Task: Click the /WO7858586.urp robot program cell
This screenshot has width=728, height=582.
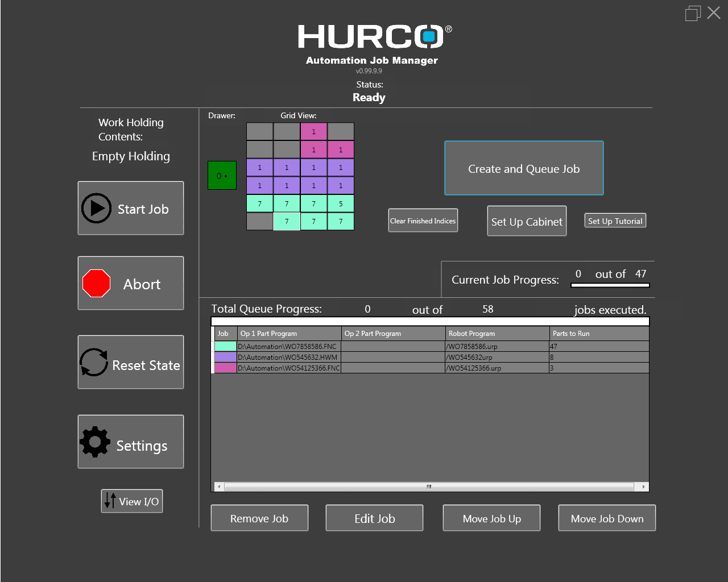Action: click(497, 346)
